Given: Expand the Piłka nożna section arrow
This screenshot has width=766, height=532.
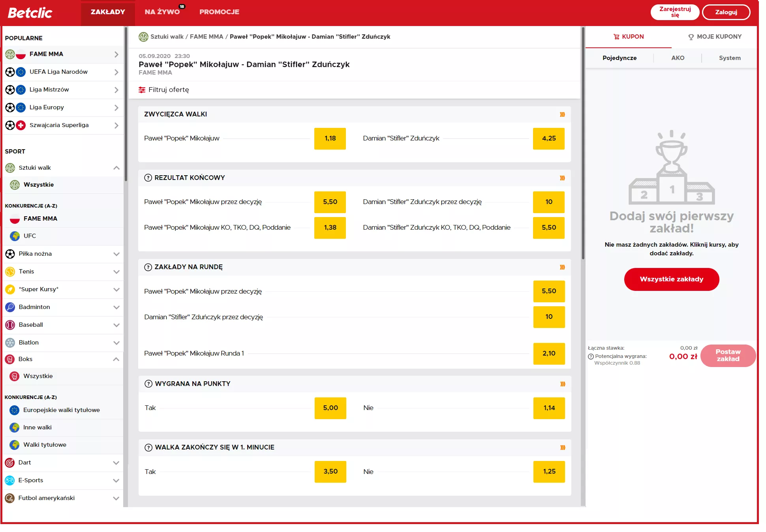Looking at the screenshot, I should click(x=116, y=254).
